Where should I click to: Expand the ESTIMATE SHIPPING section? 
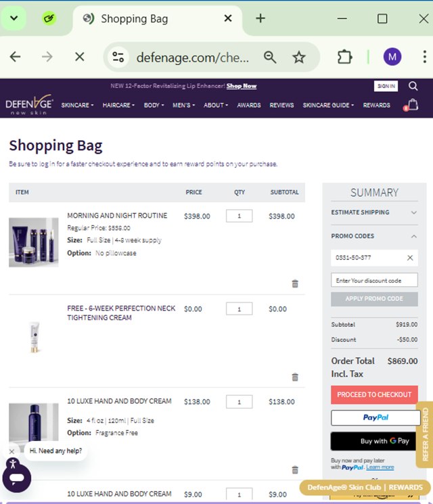click(x=374, y=212)
